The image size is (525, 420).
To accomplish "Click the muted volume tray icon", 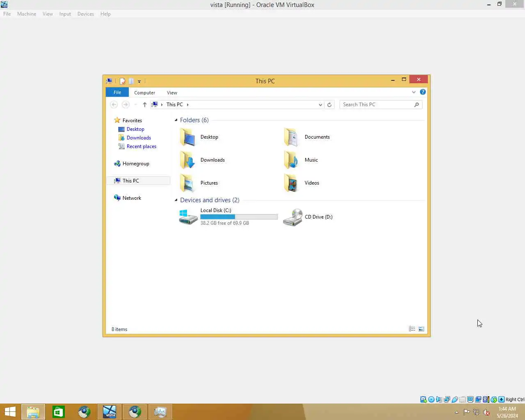I will point(486,412).
